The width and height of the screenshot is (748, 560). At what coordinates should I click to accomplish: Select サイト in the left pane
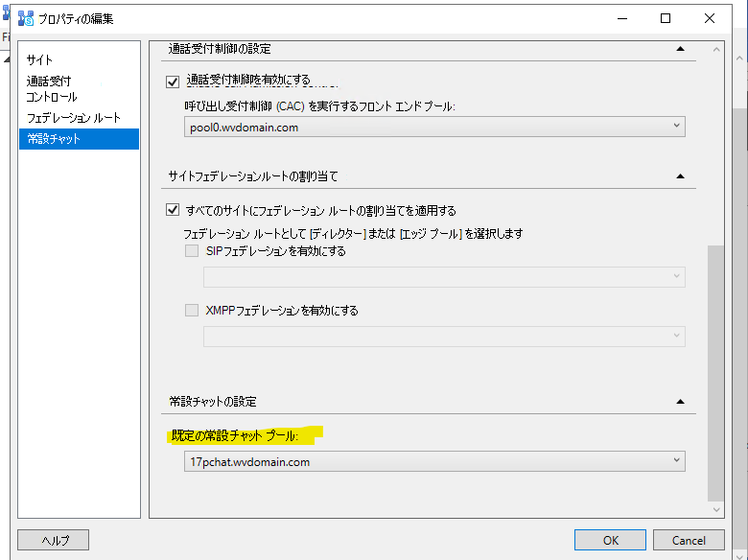coord(39,59)
